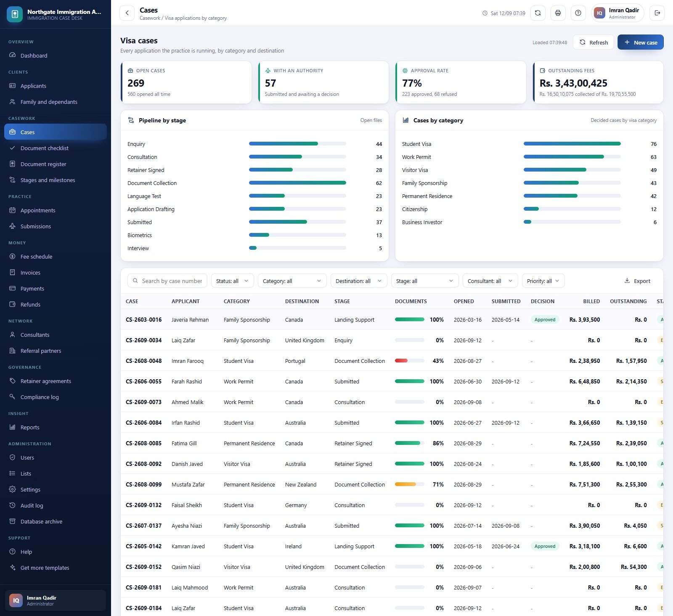Open case CS-2603-0016
This screenshot has height=616, width=673.
click(x=143, y=320)
